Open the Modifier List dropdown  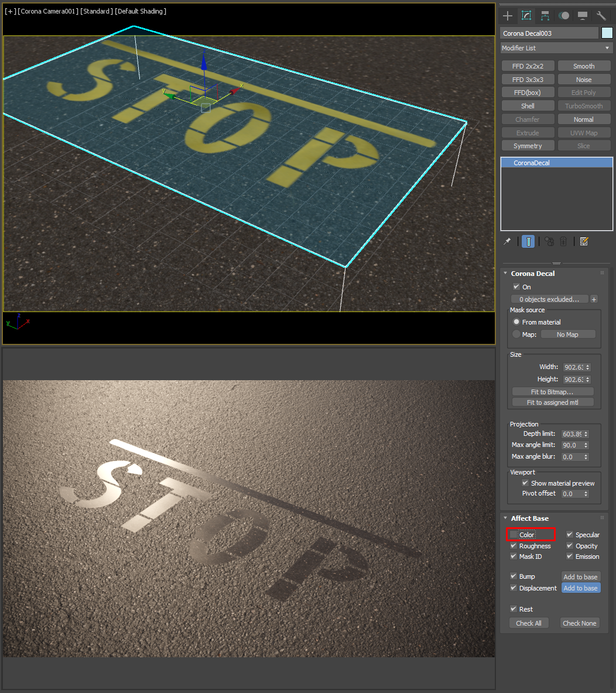556,48
